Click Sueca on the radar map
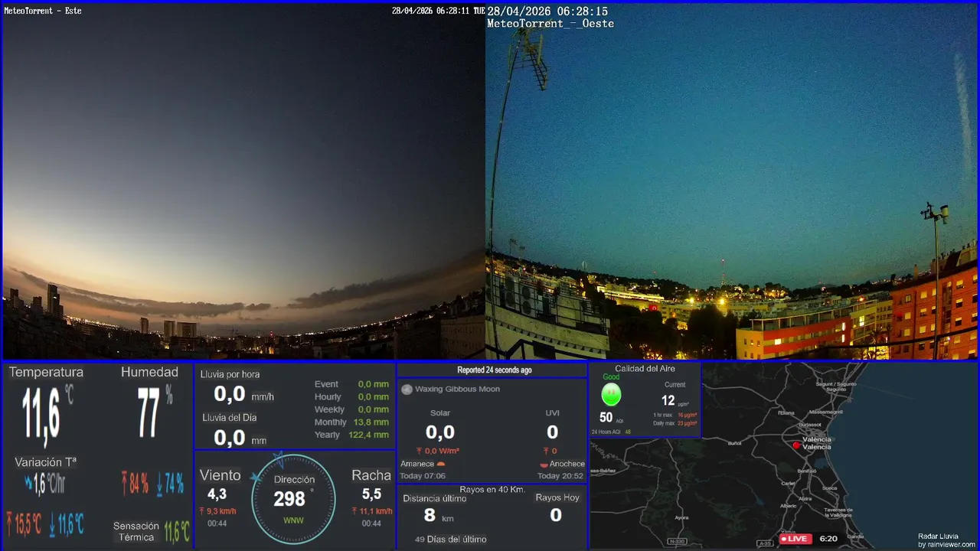Viewport: 980px width, 551px height. (x=829, y=487)
